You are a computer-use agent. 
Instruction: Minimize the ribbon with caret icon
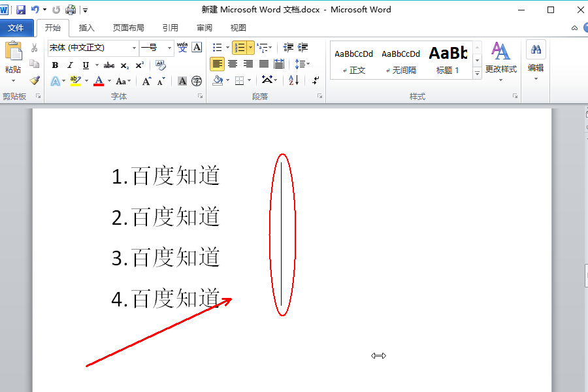[574, 28]
